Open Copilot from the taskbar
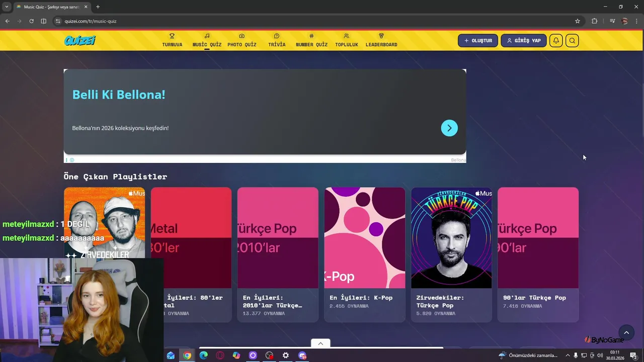This screenshot has width=644, height=362. click(236, 355)
